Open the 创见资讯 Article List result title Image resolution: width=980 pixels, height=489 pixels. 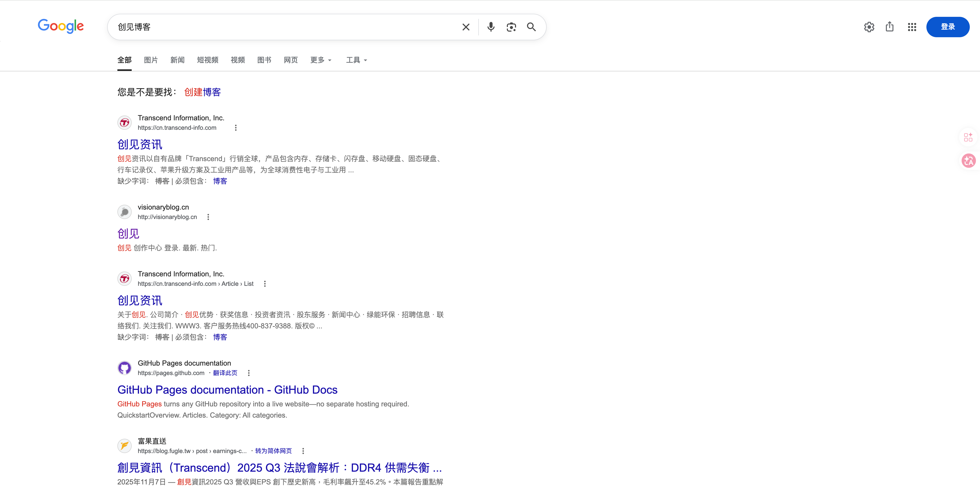coord(140,301)
